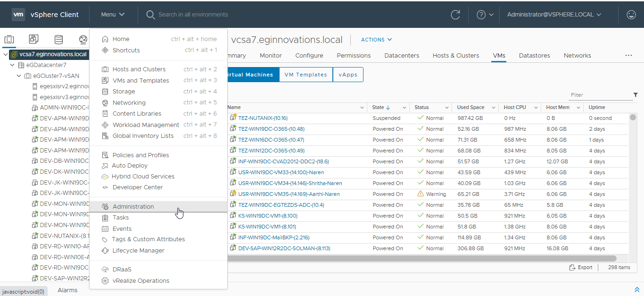
Task: Open Administrator@VSPHERE.LOCAL user dropdown
Action: [x=554, y=15]
